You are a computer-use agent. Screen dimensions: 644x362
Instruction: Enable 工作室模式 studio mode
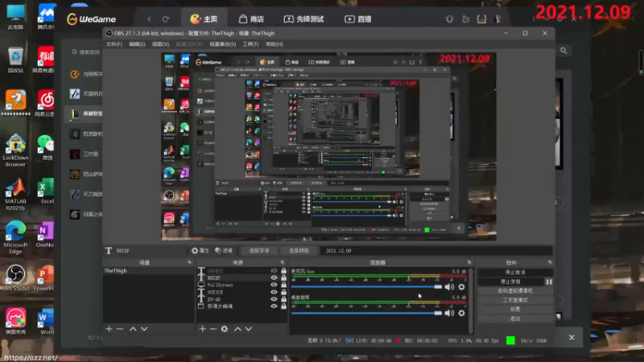tap(515, 300)
